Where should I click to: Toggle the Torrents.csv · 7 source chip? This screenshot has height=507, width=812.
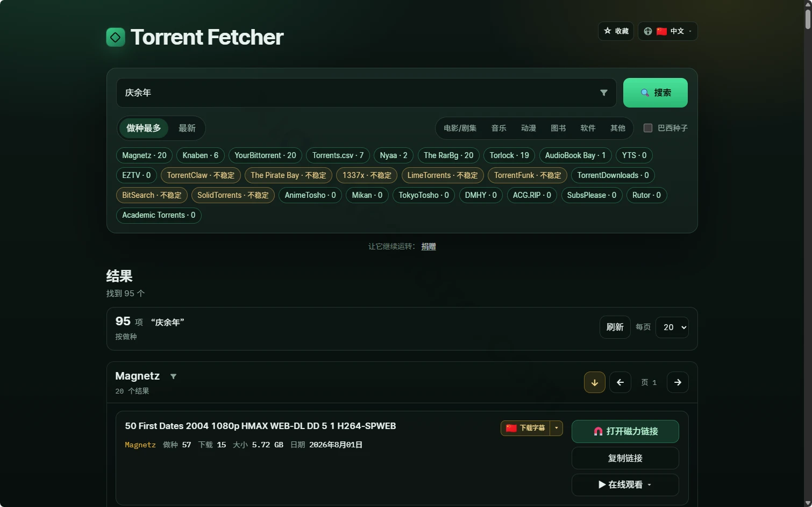(338, 155)
